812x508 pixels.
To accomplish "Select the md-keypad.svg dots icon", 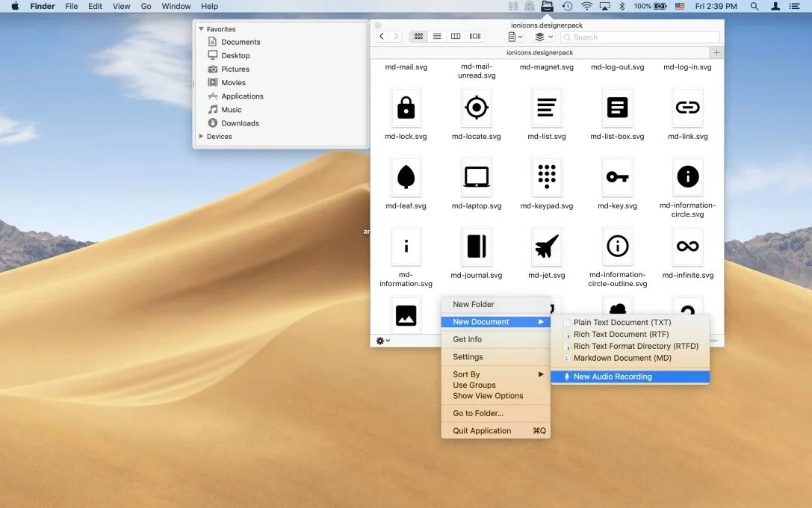I will coord(547,177).
